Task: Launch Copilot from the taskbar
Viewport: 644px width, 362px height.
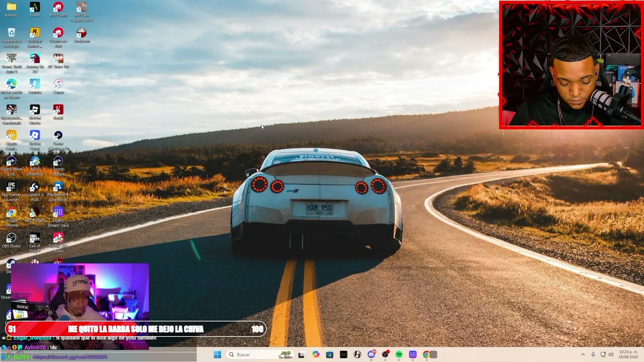Action: tap(315, 354)
